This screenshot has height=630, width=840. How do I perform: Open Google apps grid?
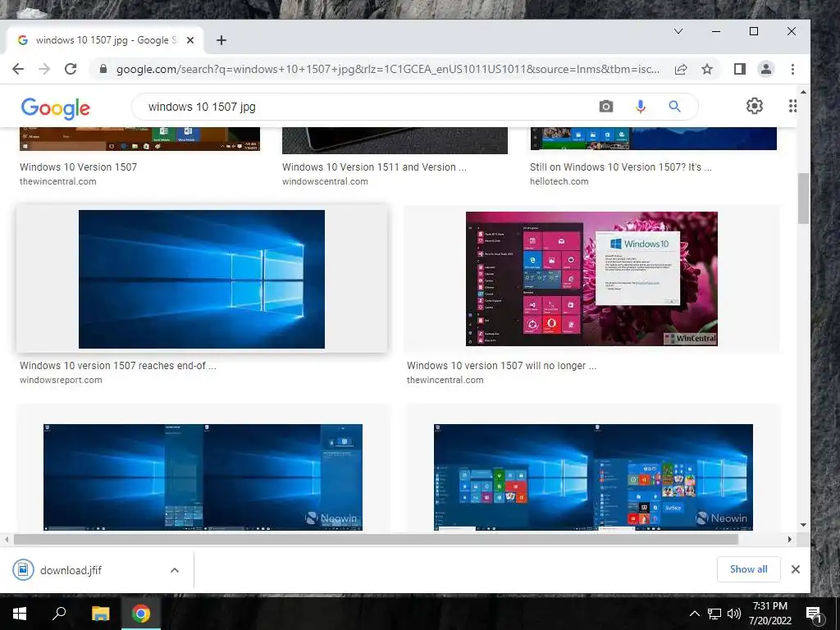click(x=792, y=106)
